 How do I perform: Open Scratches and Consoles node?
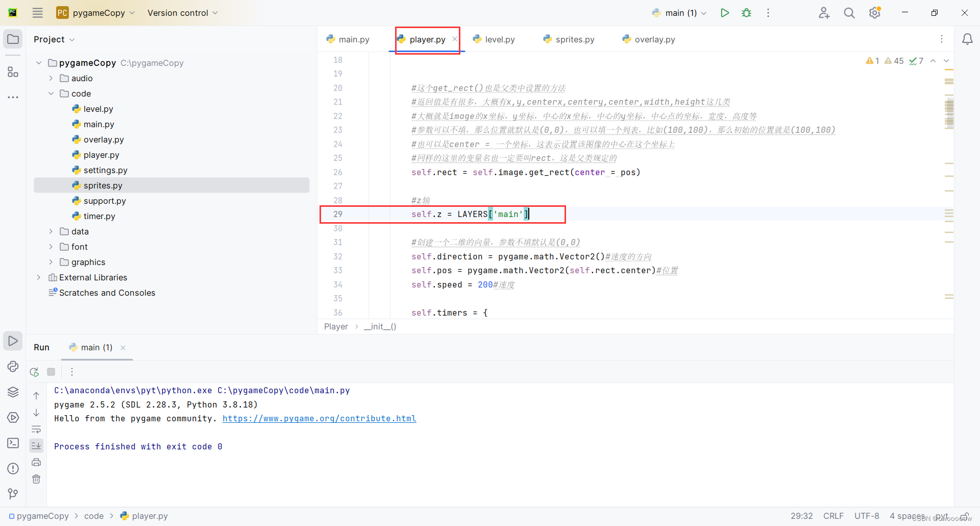click(x=102, y=293)
